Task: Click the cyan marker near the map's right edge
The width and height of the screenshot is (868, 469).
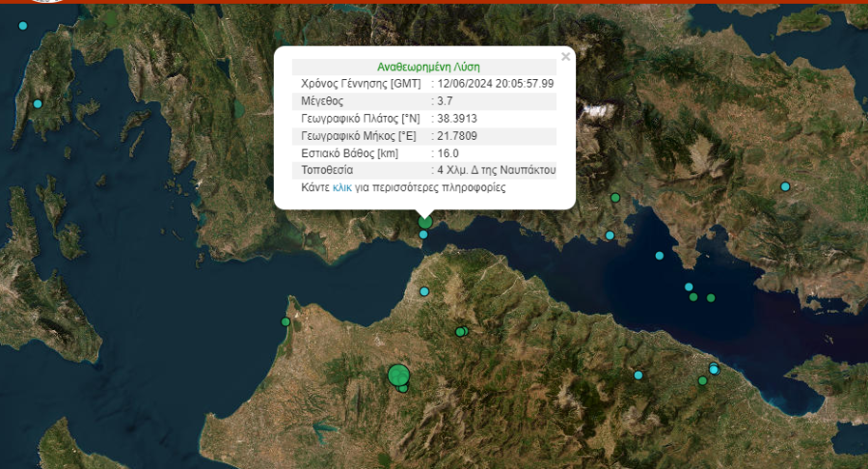Action: pos(785,186)
